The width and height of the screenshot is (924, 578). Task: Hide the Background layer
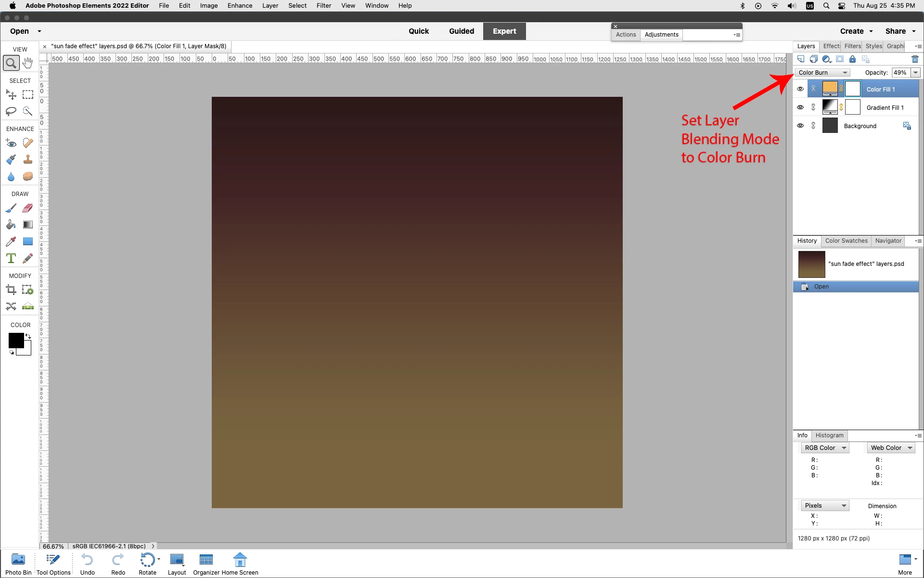click(x=800, y=126)
